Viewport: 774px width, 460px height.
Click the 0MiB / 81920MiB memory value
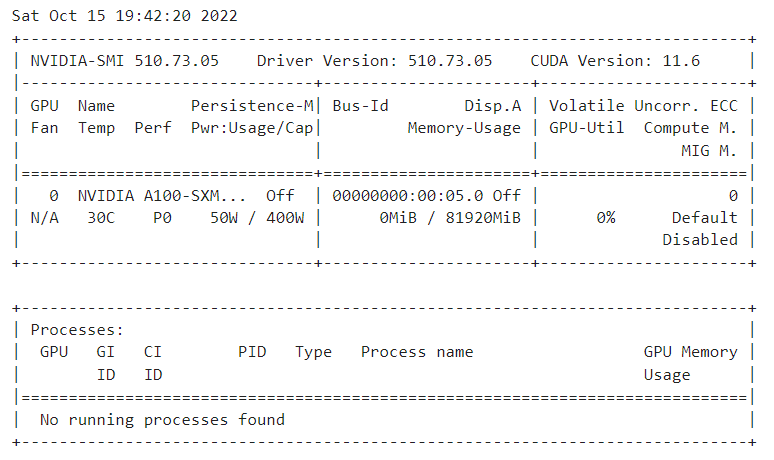coord(450,217)
